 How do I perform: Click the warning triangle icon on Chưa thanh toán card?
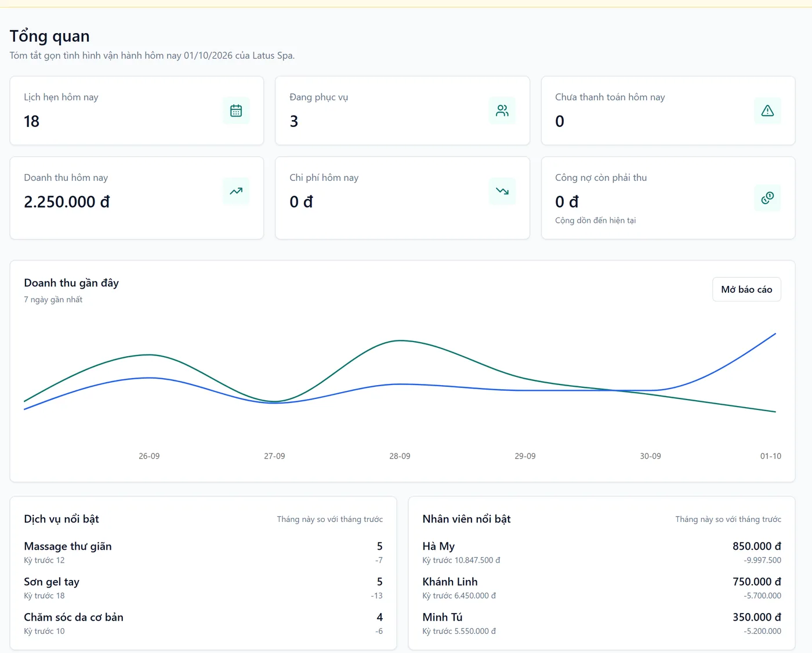[767, 111]
